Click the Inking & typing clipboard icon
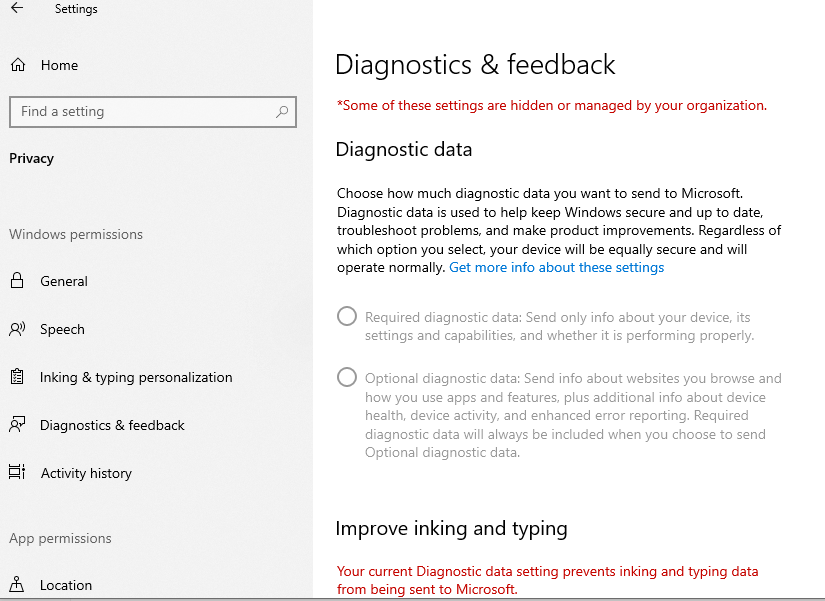825x601 pixels. coord(17,377)
